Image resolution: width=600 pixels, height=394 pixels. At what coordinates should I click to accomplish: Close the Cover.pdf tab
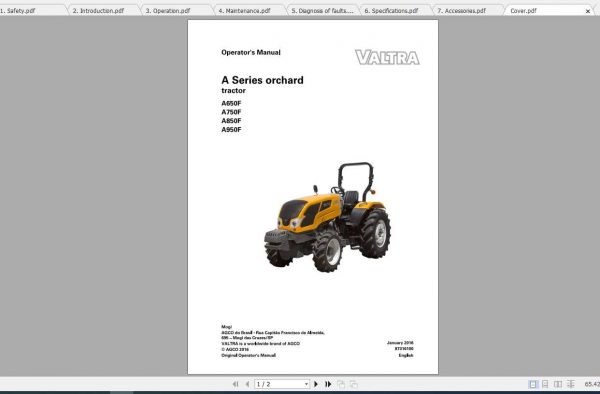588,11
